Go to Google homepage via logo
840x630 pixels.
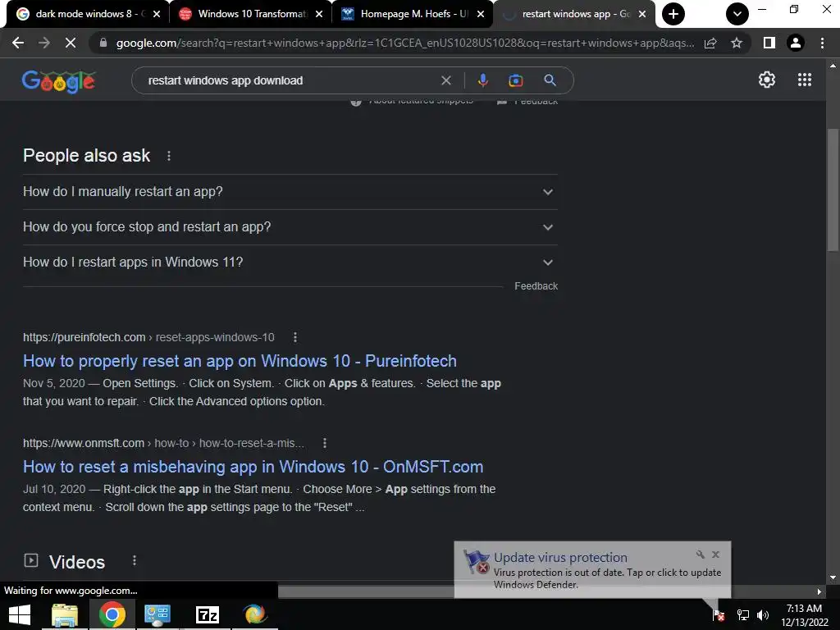(59, 81)
